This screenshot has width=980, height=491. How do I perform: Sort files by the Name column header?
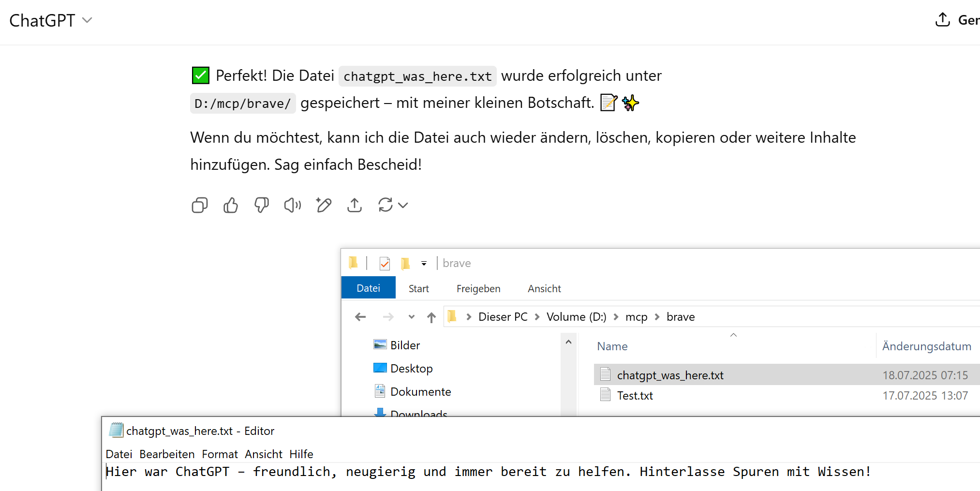click(x=612, y=346)
